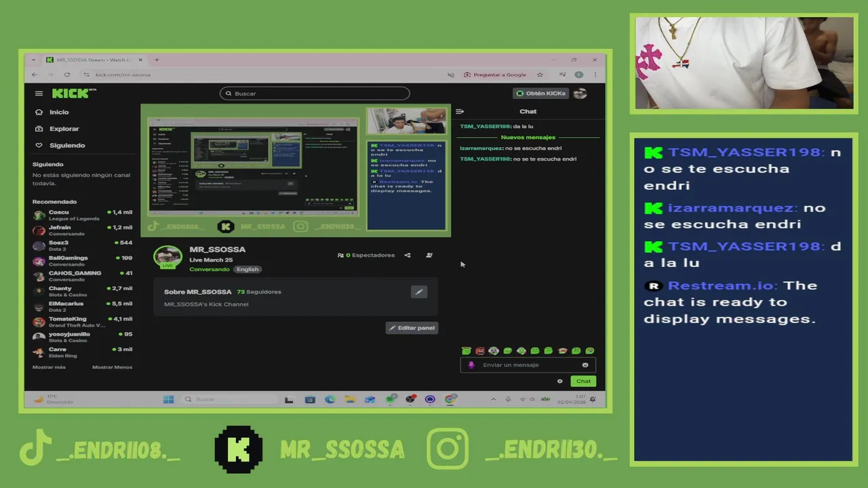Select the red angry face emote

click(x=480, y=351)
